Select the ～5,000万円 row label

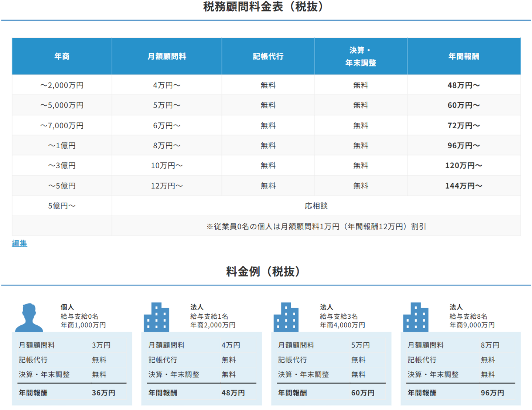click(62, 105)
